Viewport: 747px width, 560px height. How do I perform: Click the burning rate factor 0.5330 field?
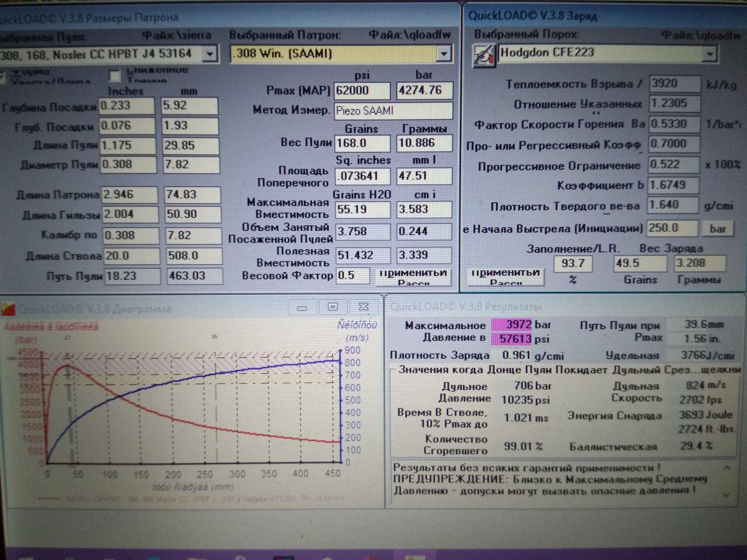click(674, 124)
